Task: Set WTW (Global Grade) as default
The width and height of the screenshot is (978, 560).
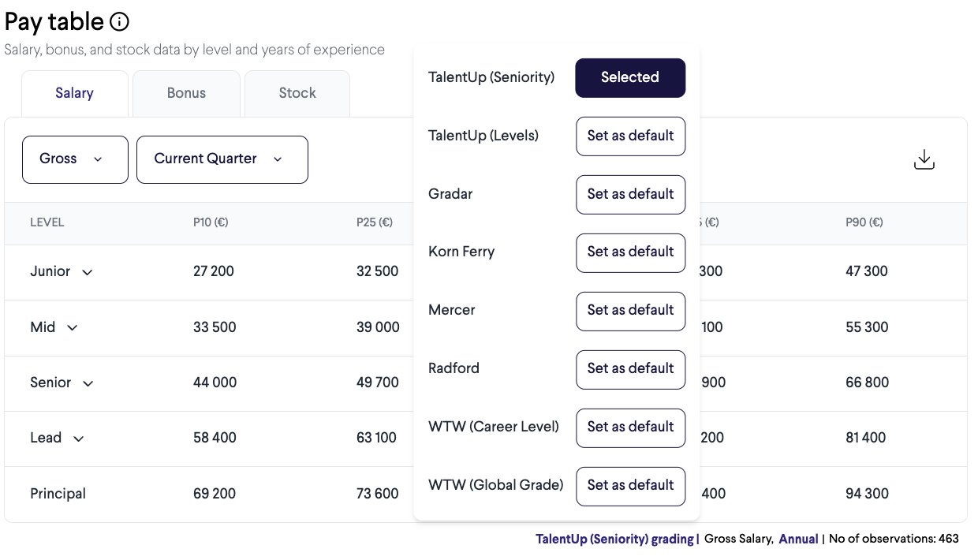Action: [x=630, y=486]
